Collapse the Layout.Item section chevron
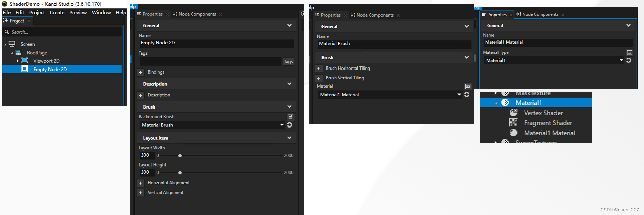 289,138
